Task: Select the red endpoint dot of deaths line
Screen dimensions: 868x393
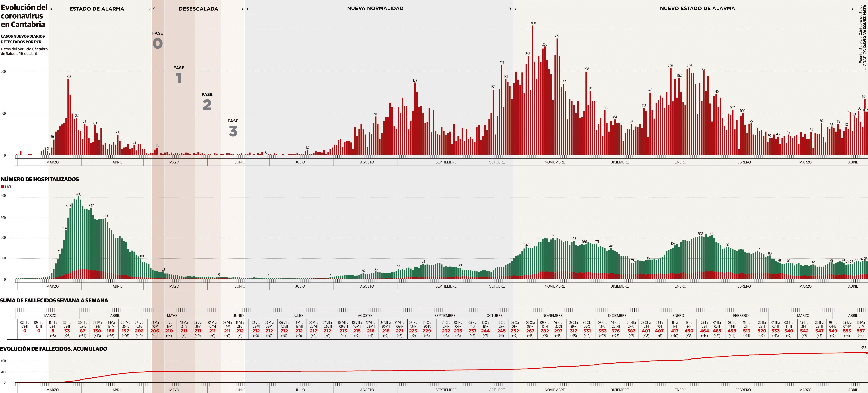Action: pos(867,353)
